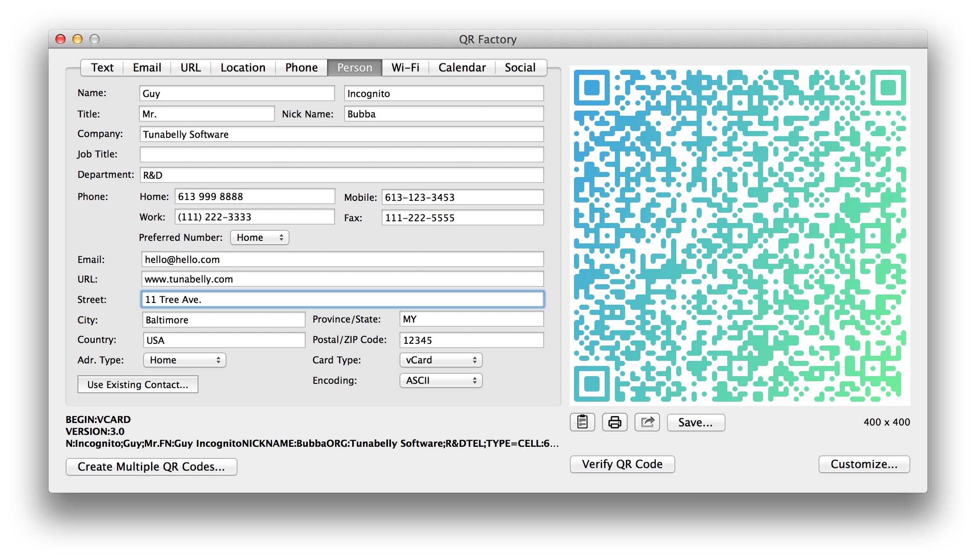Click the Street field with 11 Tree Ave.
This screenshot has height=560, width=976.
[342, 299]
